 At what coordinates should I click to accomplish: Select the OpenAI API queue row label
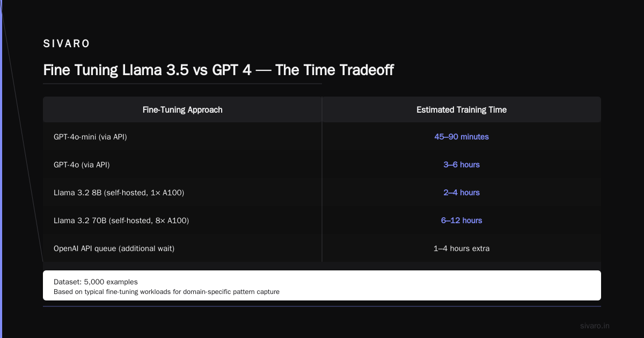pyautogui.click(x=114, y=248)
